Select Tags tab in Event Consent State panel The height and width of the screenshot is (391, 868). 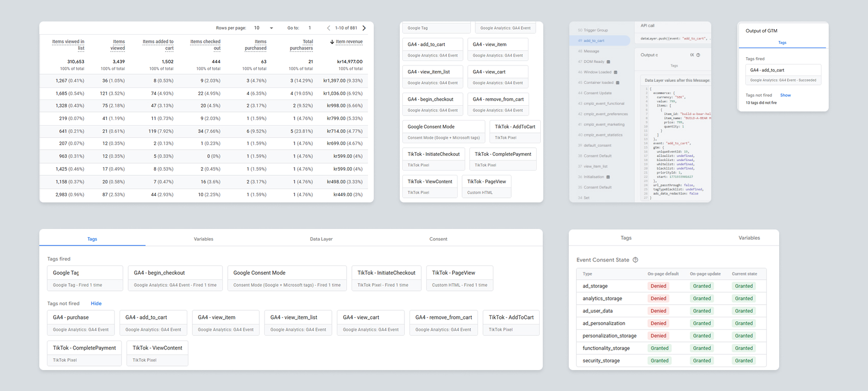coord(626,238)
